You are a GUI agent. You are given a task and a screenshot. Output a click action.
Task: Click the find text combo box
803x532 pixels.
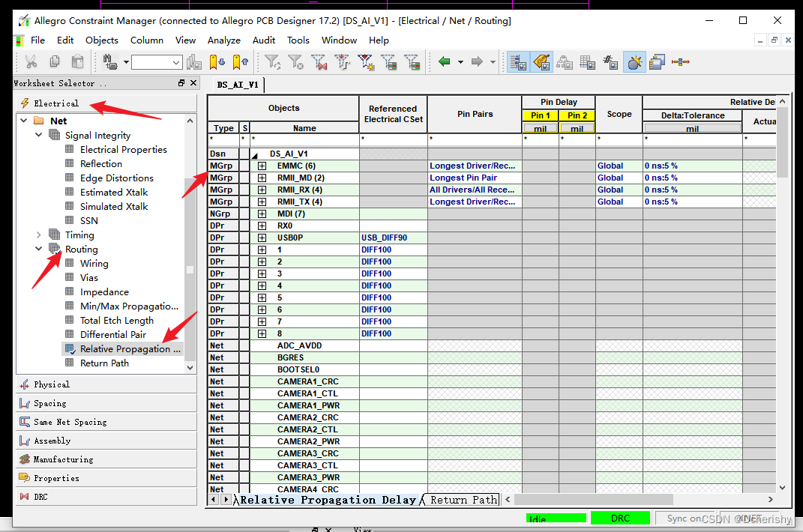click(156, 62)
